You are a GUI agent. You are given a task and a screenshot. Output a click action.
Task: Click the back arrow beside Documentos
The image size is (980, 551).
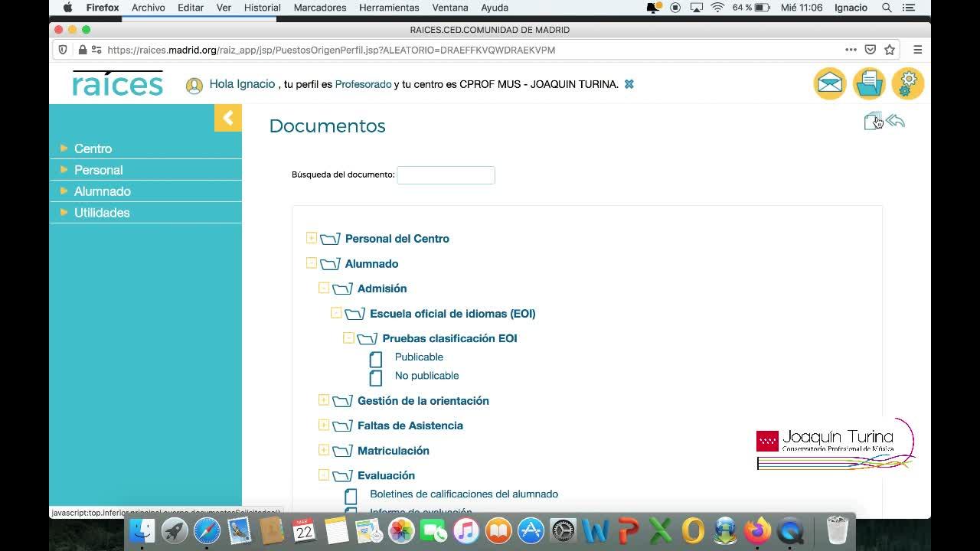pos(896,121)
